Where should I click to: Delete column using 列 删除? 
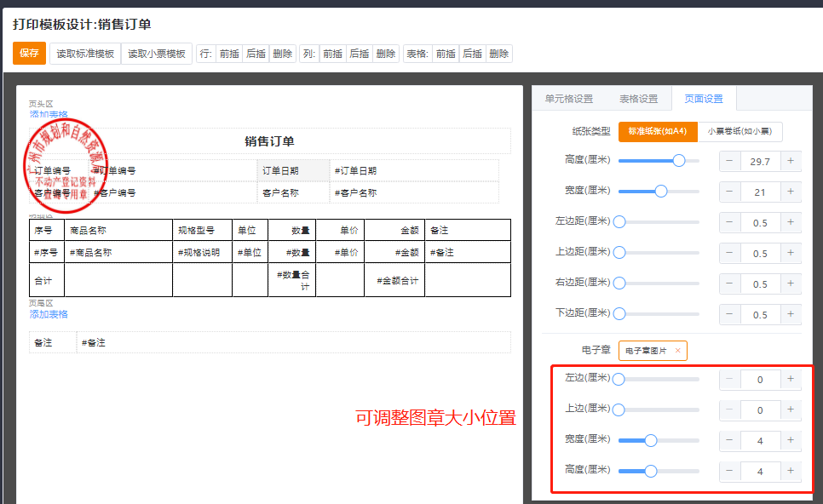(386, 54)
